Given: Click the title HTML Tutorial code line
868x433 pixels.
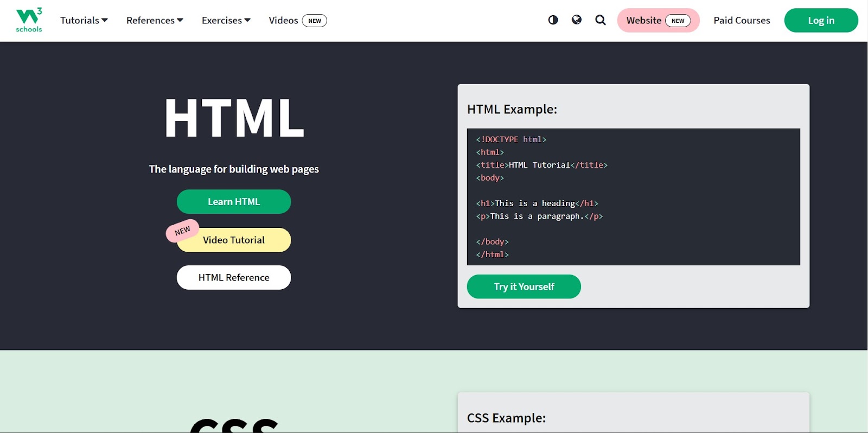Looking at the screenshot, I should (x=541, y=165).
